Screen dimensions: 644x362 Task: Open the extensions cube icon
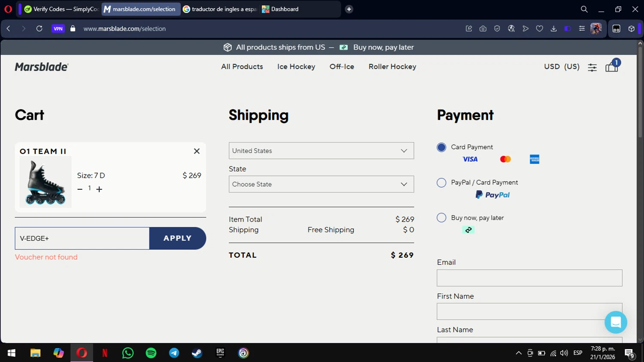point(631,28)
